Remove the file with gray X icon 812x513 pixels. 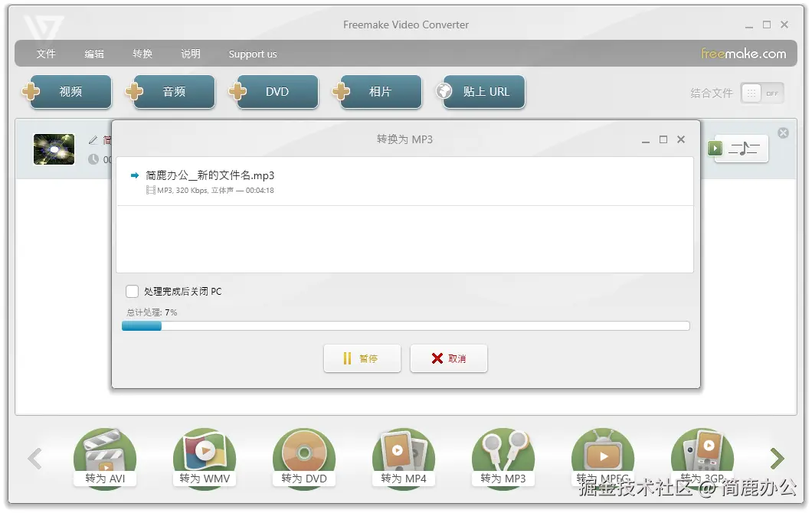click(x=784, y=133)
